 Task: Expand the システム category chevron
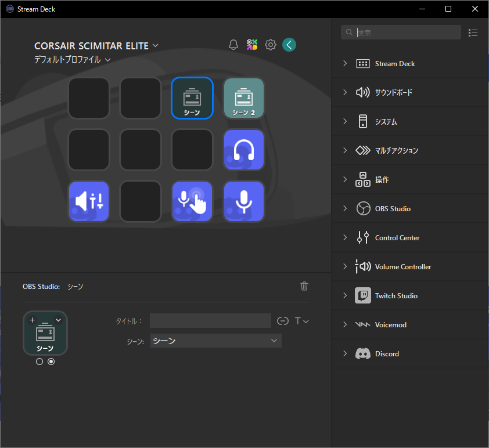345,121
